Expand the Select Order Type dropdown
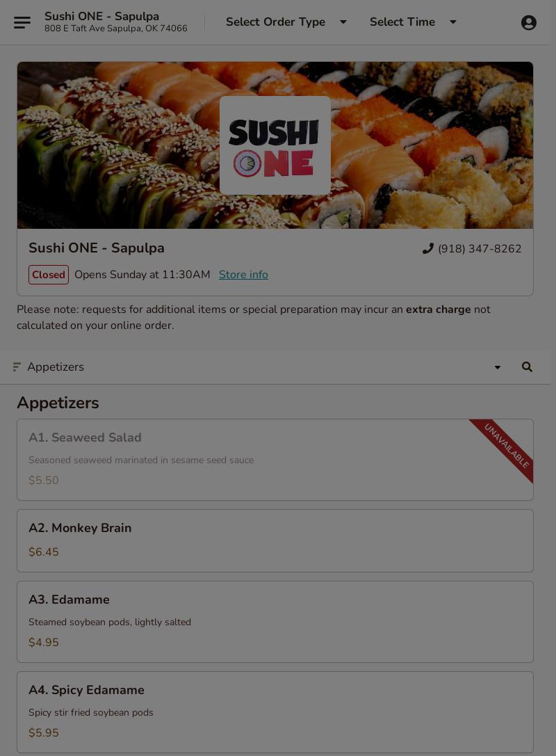The width and height of the screenshot is (556, 756). click(286, 22)
